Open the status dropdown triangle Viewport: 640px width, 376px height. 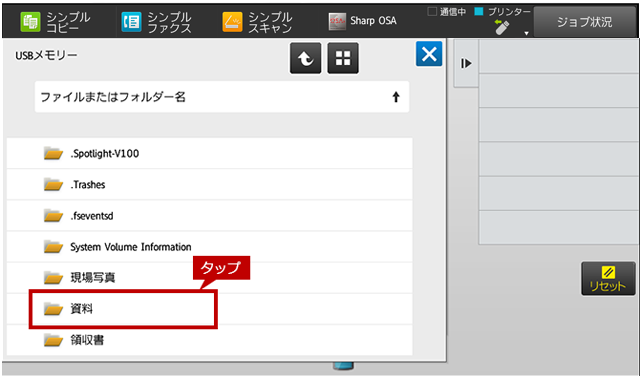[527, 33]
